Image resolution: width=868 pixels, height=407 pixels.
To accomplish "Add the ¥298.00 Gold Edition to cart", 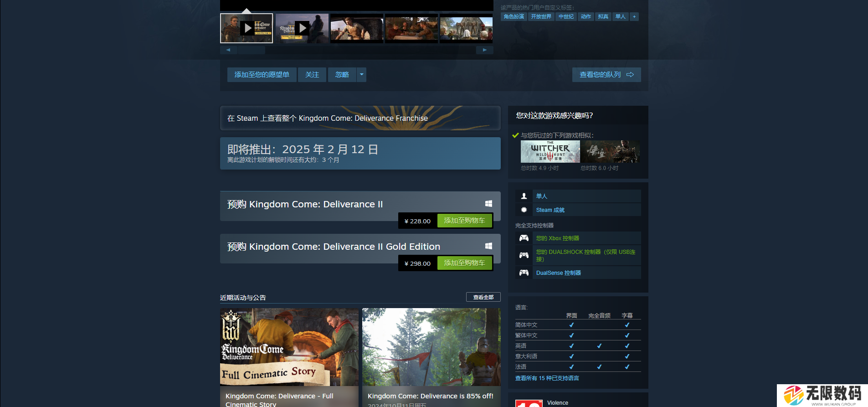I will coord(464,263).
